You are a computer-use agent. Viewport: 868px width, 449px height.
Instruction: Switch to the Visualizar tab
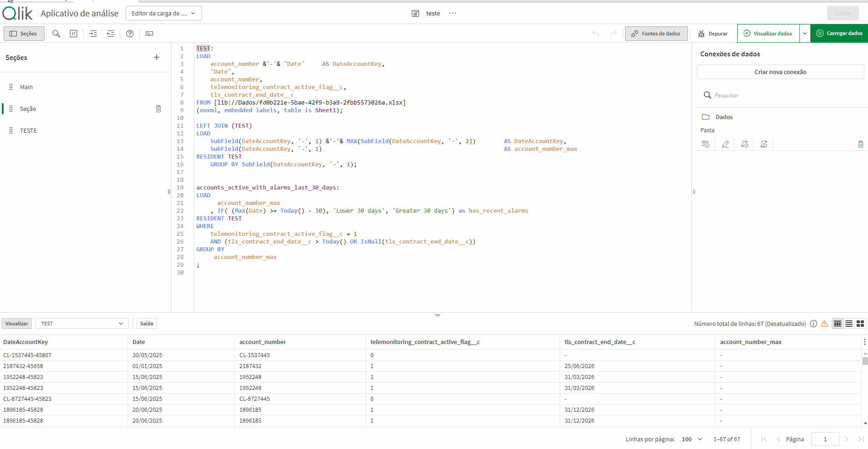(x=17, y=324)
